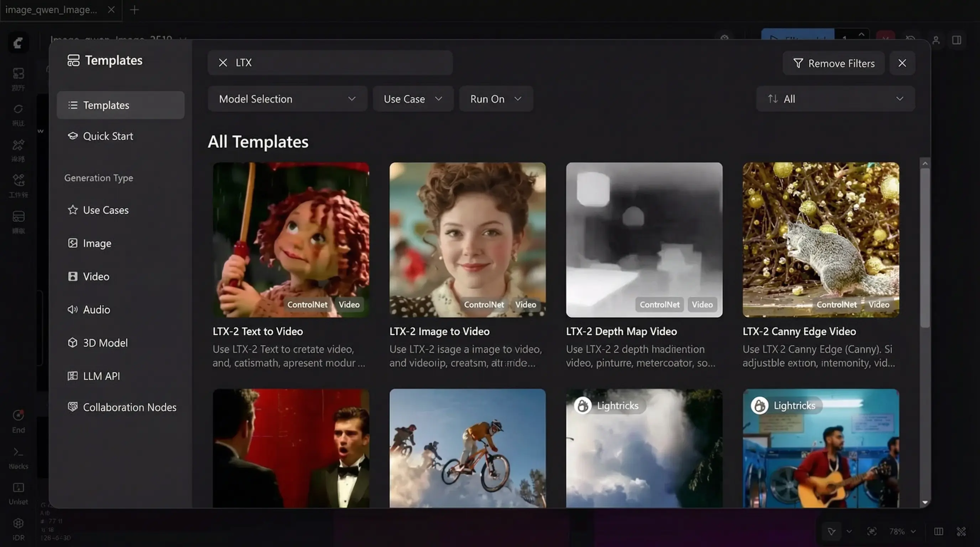980x547 pixels.
Task: Click the LTX-2 Canny Edge Video title
Action: point(799,331)
